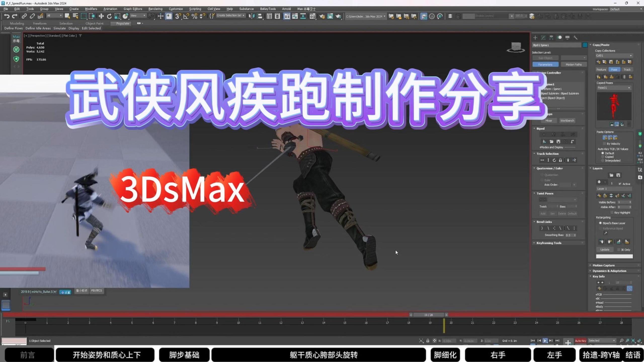Open the Workspaces Default dropdown
Image resolution: width=644 pixels, height=362 pixels.
[626, 9]
